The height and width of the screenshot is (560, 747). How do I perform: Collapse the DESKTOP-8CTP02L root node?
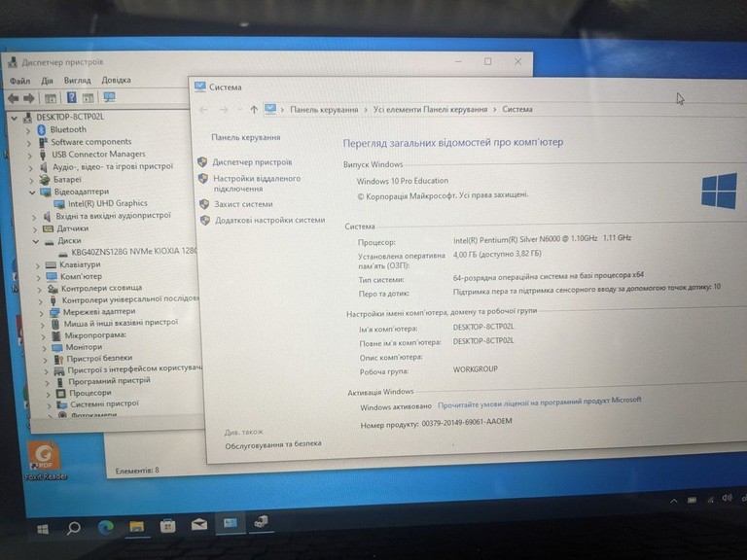tap(15, 118)
